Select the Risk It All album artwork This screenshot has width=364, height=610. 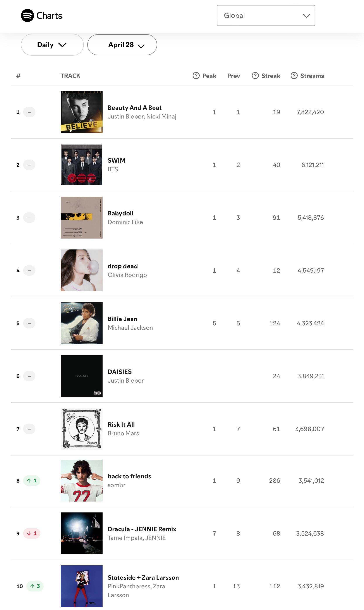pyautogui.click(x=81, y=428)
